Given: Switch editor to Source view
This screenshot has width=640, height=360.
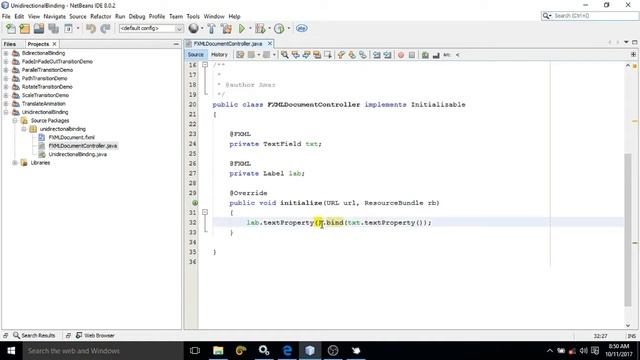Looking at the screenshot, I should coord(196,55).
